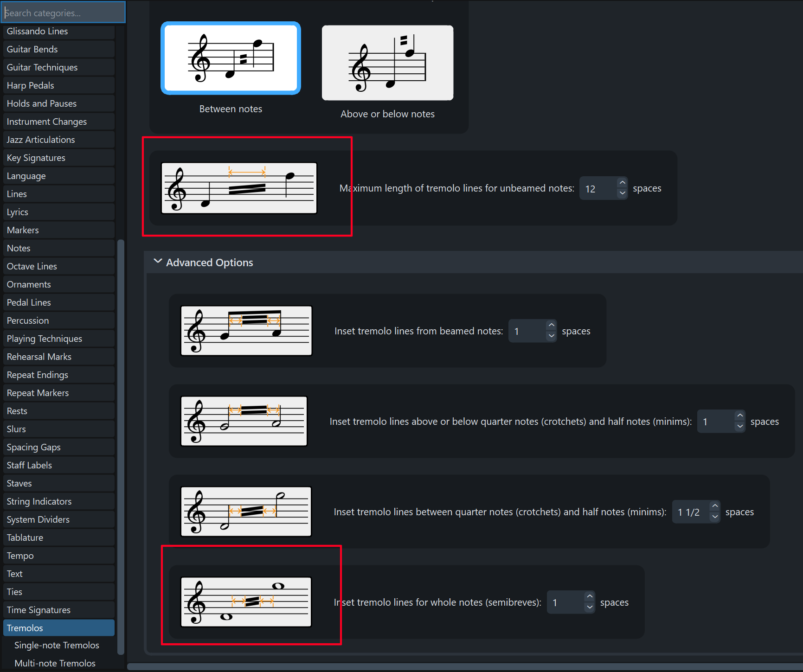The height and width of the screenshot is (672, 803).
Task: Select the Lyrics category
Action: click(x=59, y=212)
